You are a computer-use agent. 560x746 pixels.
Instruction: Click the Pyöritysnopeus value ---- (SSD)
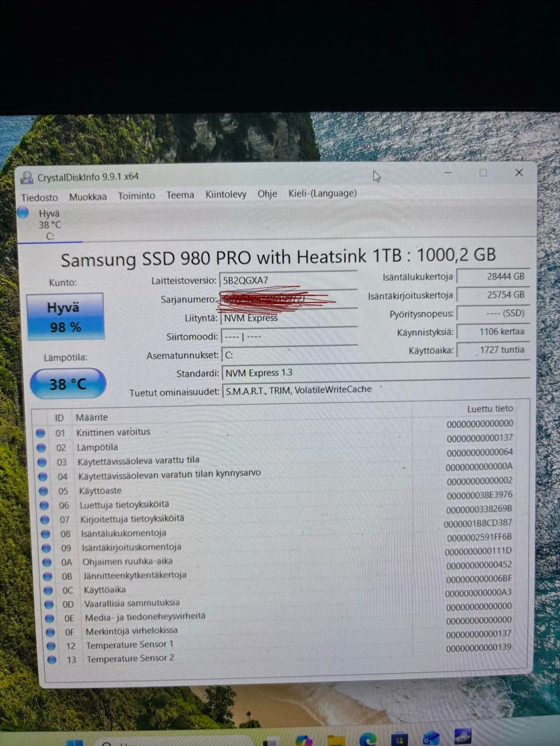tap(493, 313)
